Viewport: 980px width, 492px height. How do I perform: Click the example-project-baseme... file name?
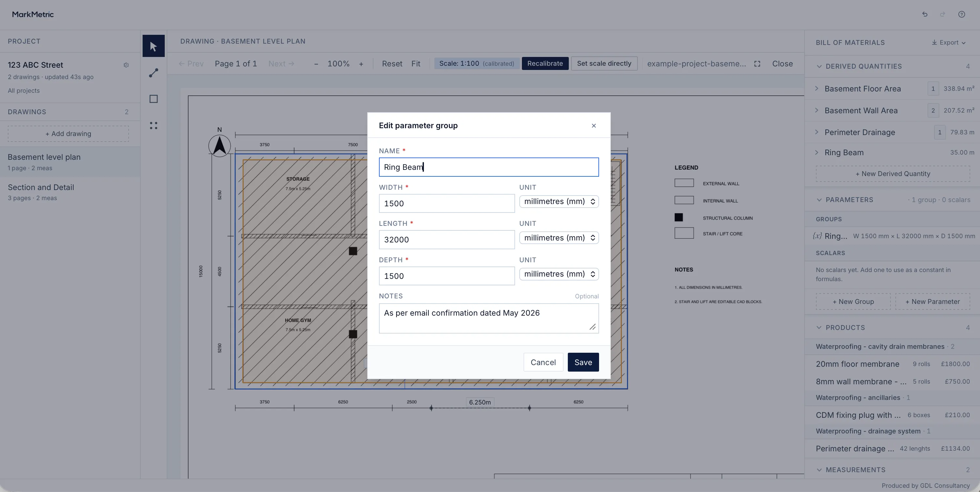click(696, 64)
